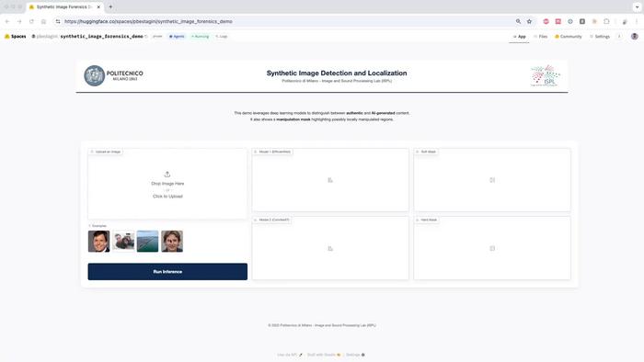Click the placeholder icon in the Model 2 output
Screen dimensions: 644x362
pyautogui.click(x=330, y=248)
